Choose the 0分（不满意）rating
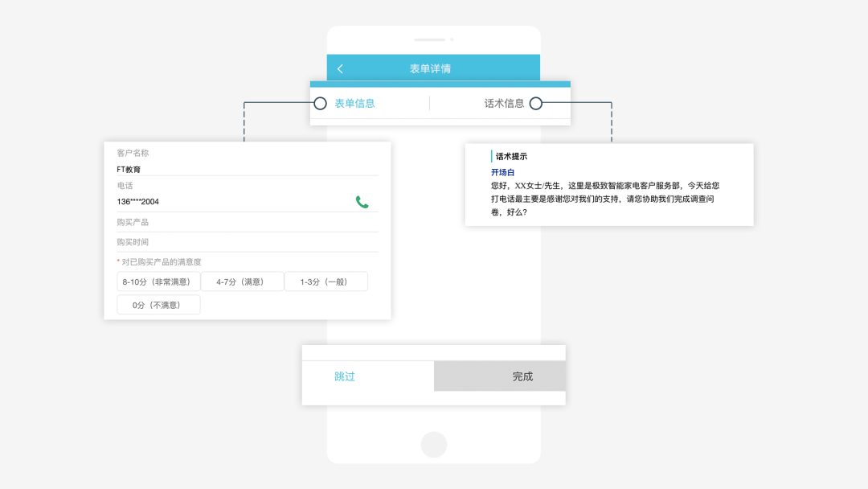Viewport: 868px width, 489px height. point(158,305)
